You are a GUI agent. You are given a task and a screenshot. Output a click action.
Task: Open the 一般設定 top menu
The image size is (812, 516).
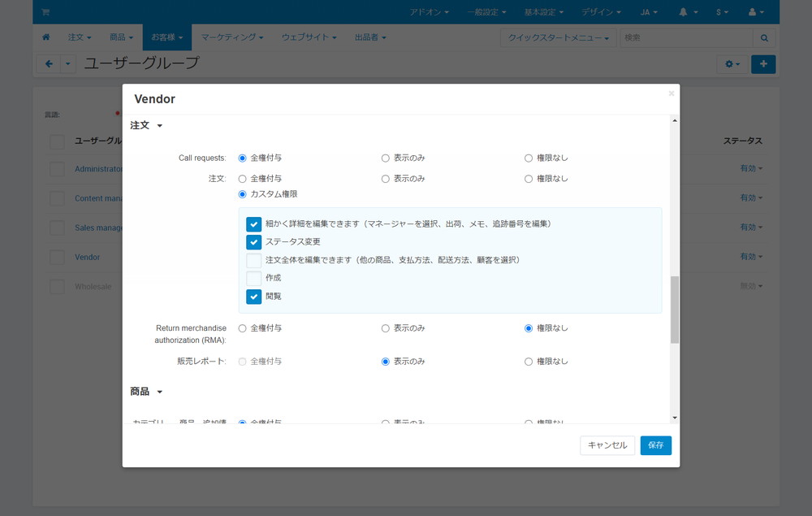tap(486, 12)
